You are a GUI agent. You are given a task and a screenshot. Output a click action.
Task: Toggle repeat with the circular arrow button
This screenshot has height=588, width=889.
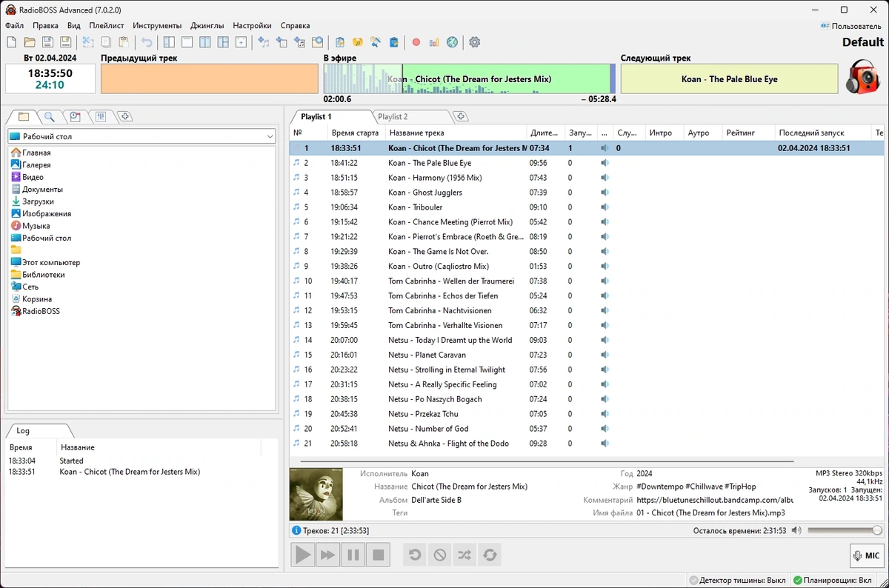tap(415, 555)
